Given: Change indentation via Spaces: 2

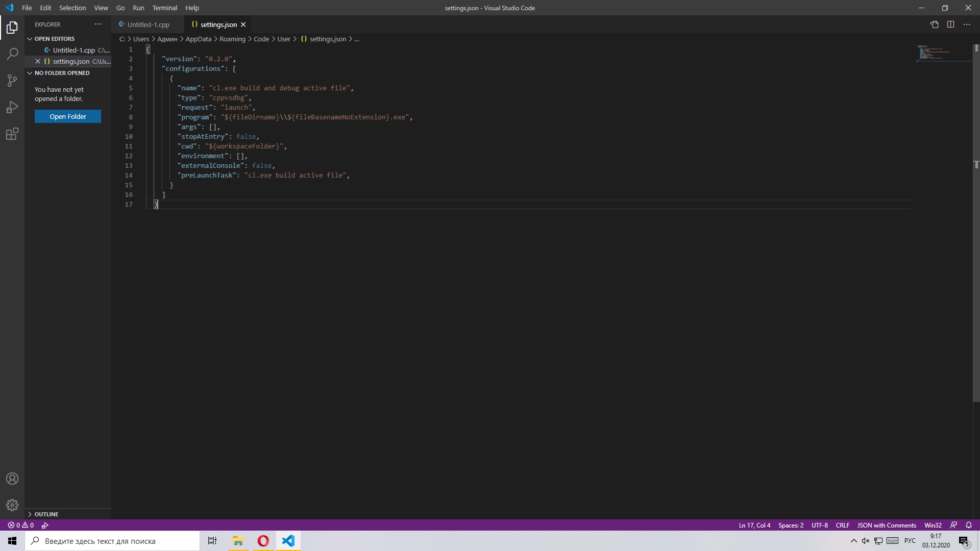Looking at the screenshot, I should 791,525.
